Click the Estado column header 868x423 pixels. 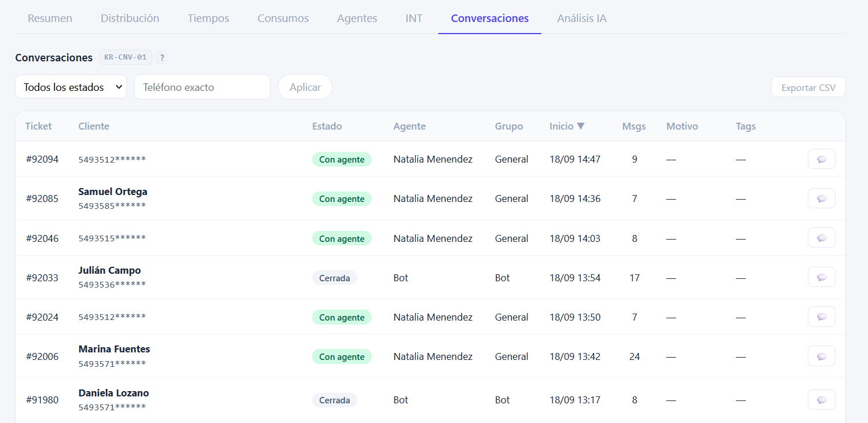click(x=327, y=126)
